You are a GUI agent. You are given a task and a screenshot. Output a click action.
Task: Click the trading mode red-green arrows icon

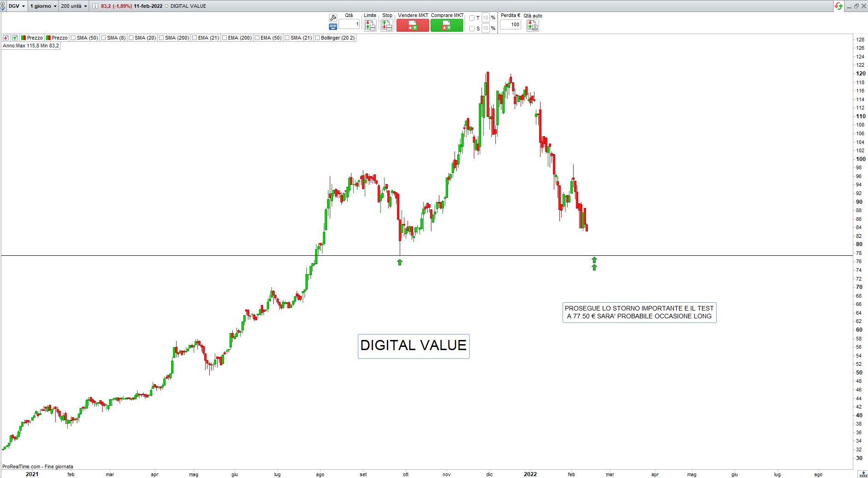(x=839, y=6)
